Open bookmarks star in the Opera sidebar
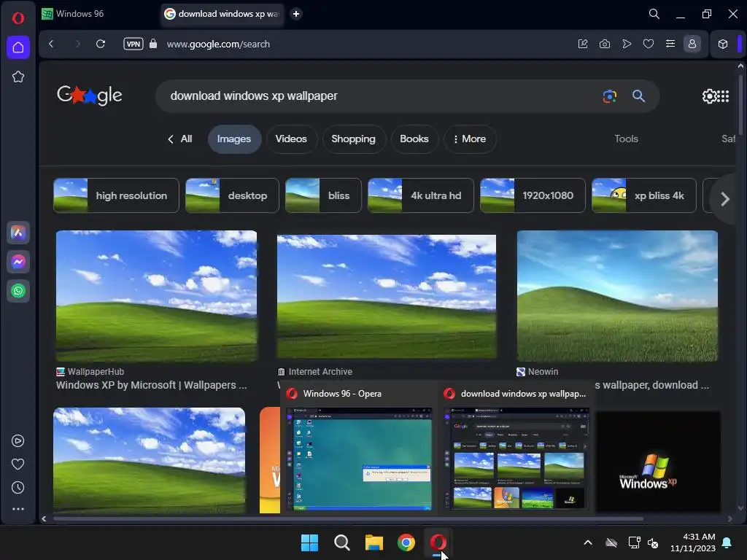Viewport: 747px width, 560px height. [x=18, y=77]
